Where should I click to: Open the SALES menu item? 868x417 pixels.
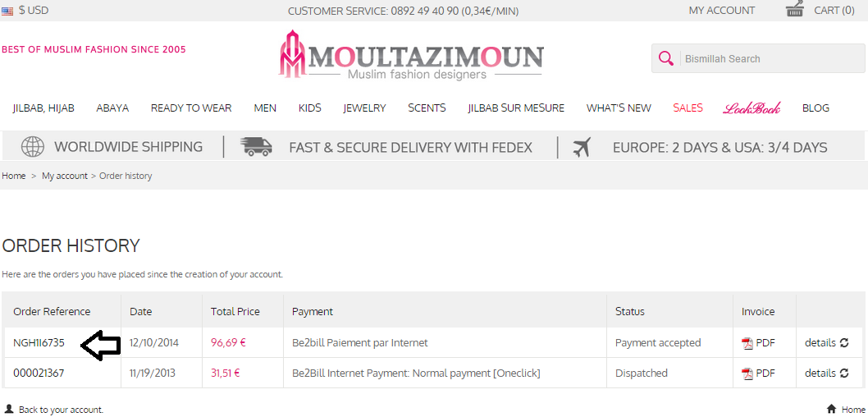[688, 108]
